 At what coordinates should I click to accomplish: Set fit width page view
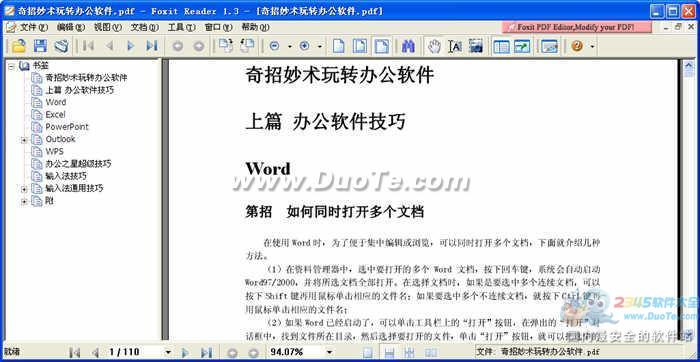point(381,46)
